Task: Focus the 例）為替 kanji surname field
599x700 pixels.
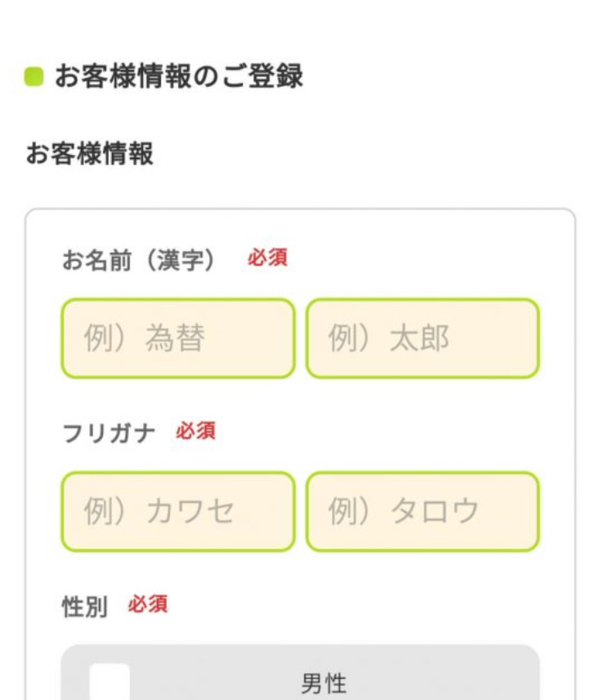Action: (178, 338)
